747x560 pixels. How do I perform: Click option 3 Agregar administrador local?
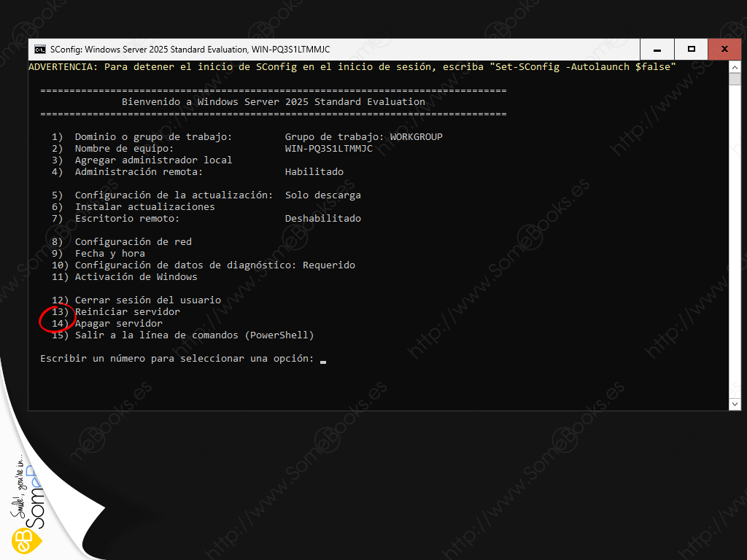153,160
